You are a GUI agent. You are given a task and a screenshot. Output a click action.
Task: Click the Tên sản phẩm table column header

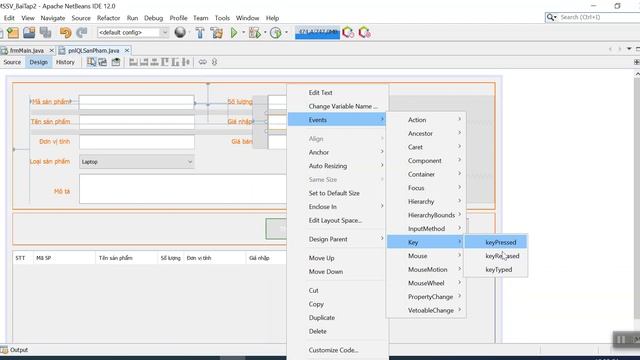click(126, 258)
